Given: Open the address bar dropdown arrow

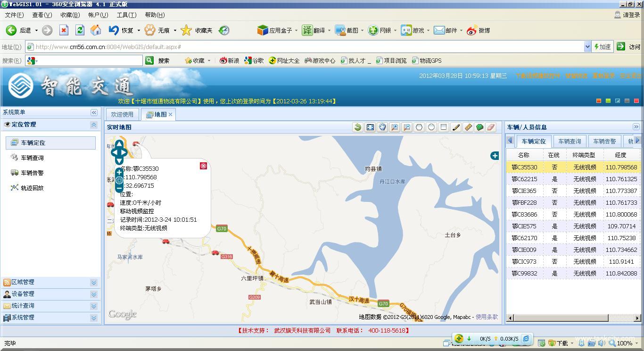Looking at the screenshot, I should pos(587,47).
